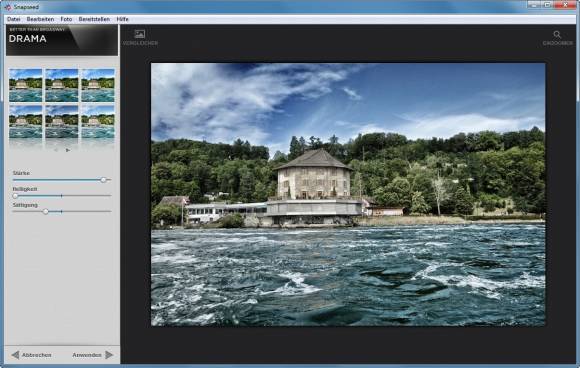
Task: Select third Drama preset in top row
Action: [98, 85]
